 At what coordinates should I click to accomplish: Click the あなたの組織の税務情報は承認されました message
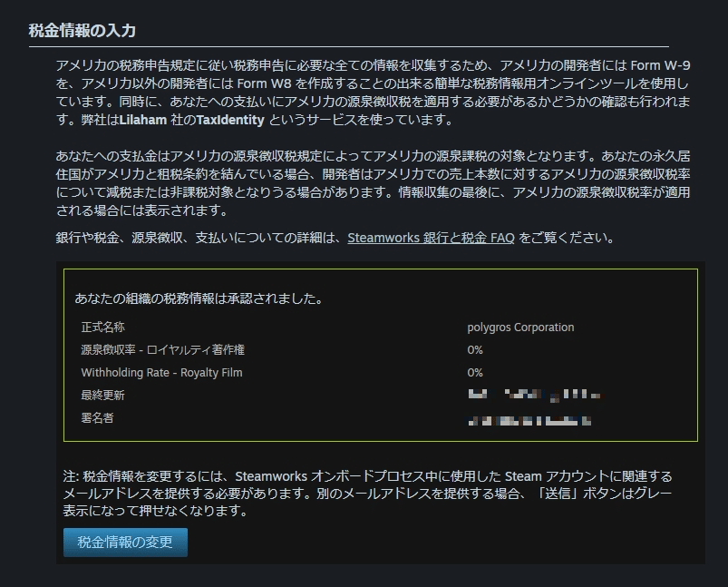199,298
